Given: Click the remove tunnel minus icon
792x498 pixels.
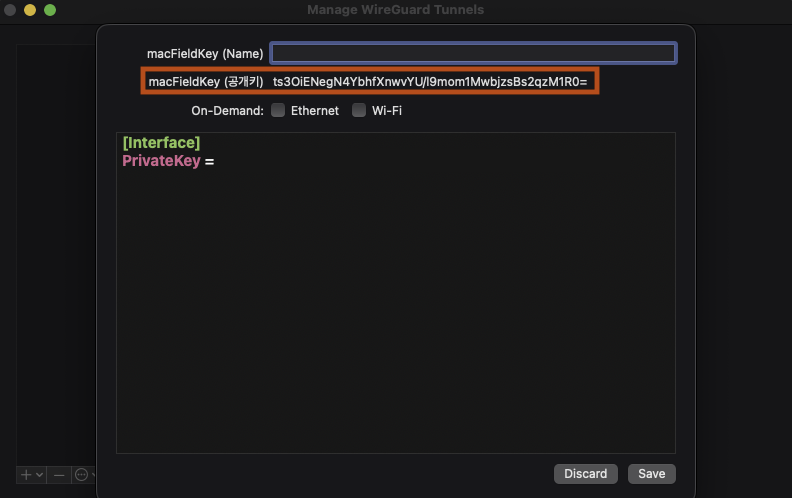Looking at the screenshot, I should pyautogui.click(x=59, y=475).
